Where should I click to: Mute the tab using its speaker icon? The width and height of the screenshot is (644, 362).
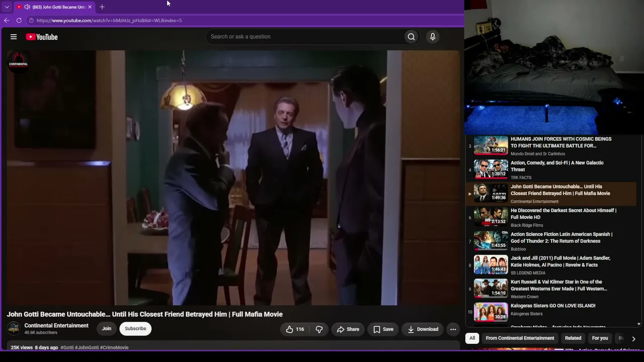pyautogui.click(x=27, y=7)
